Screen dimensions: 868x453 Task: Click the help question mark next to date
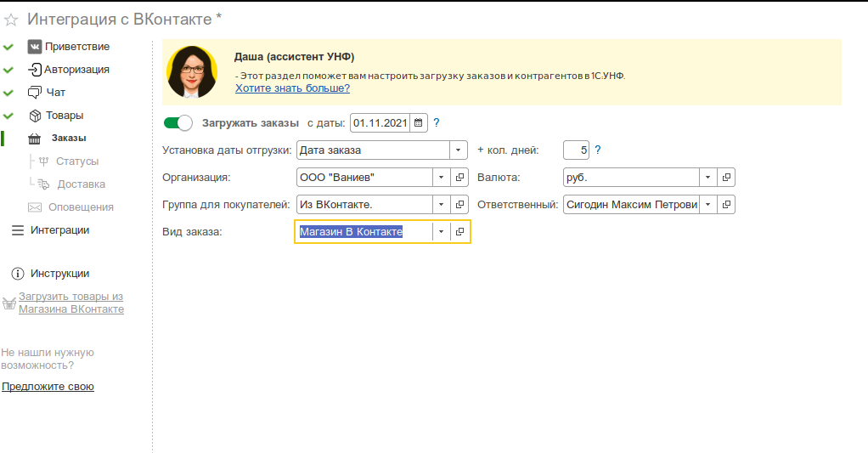[x=437, y=123]
